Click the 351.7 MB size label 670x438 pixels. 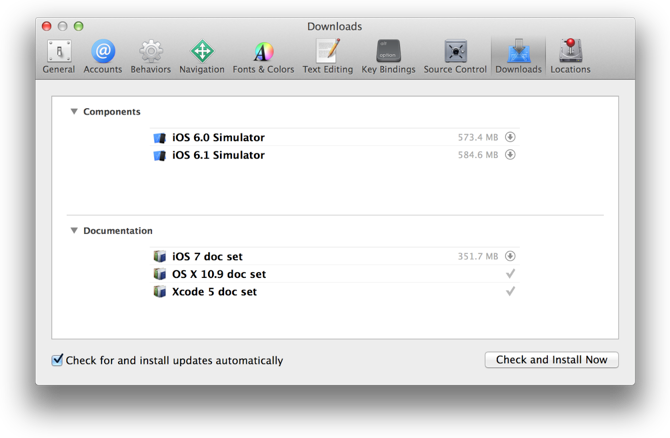(478, 256)
